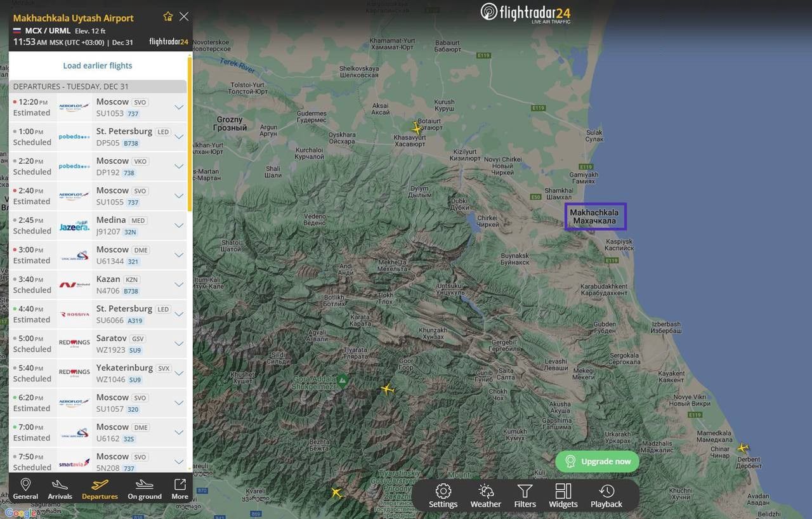812x519 pixels.
Task: Click the 5N208 Moscow flight row chevron
Action: point(179,462)
